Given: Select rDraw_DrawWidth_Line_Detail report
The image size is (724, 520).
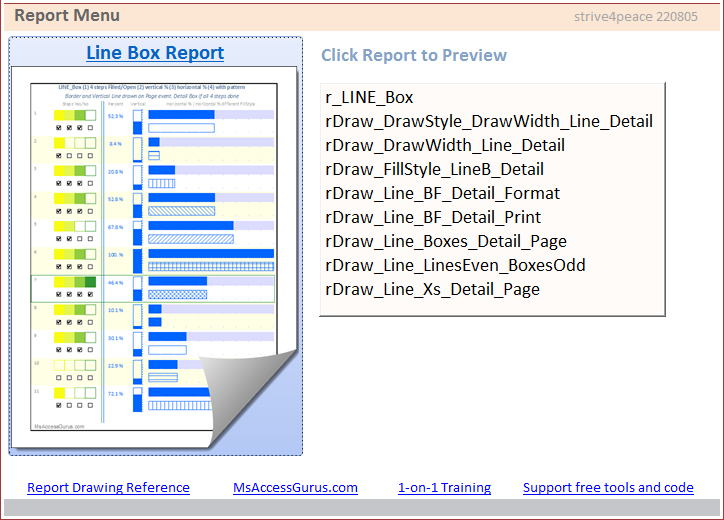Looking at the screenshot, I should tap(492, 145).
